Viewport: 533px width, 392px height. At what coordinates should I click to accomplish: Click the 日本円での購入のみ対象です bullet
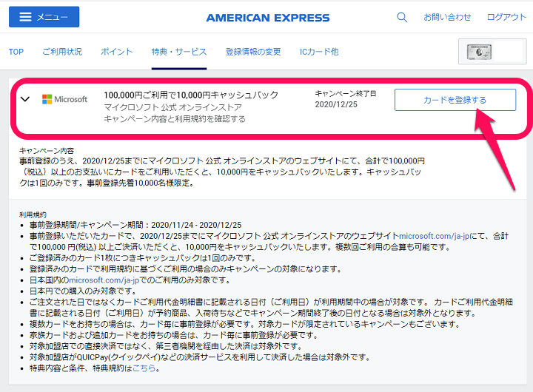pos(83,291)
